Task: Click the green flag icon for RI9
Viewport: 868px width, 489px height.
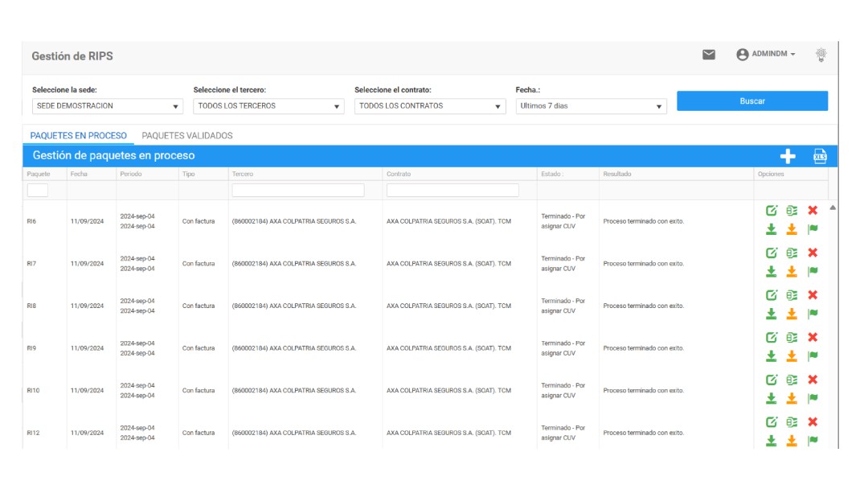Action: (813, 355)
